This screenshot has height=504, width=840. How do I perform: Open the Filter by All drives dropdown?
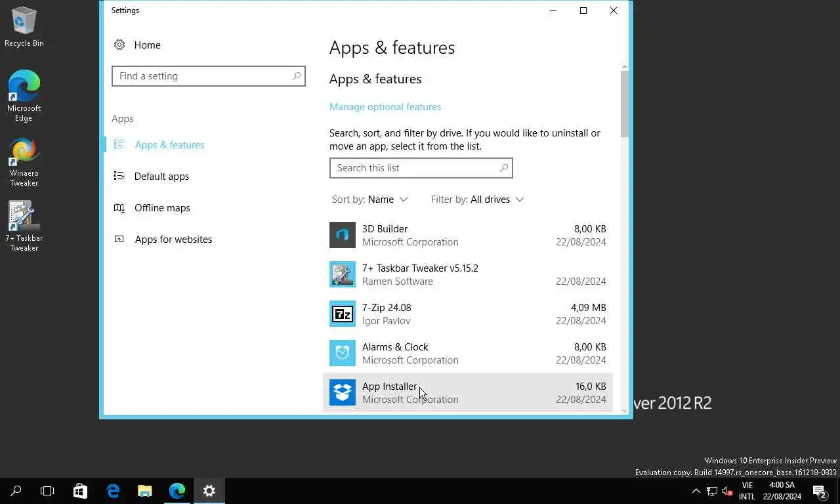click(478, 199)
